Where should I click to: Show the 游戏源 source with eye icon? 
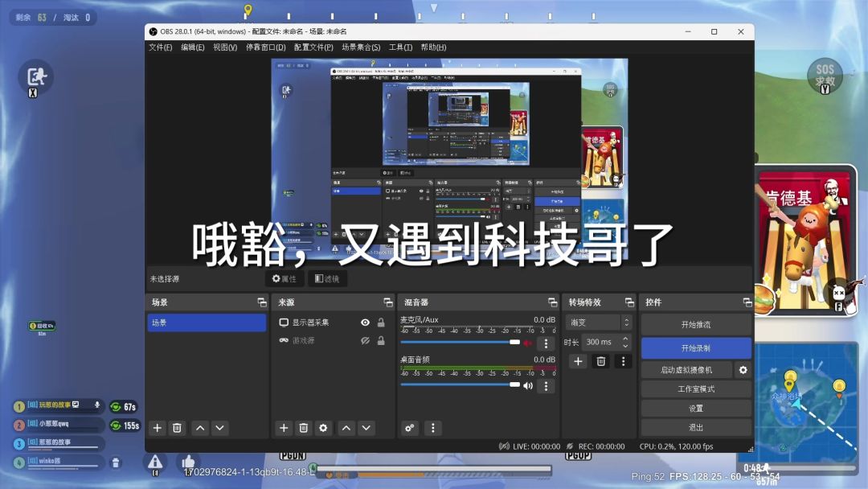pyautogui.click(x=365, y=340)
